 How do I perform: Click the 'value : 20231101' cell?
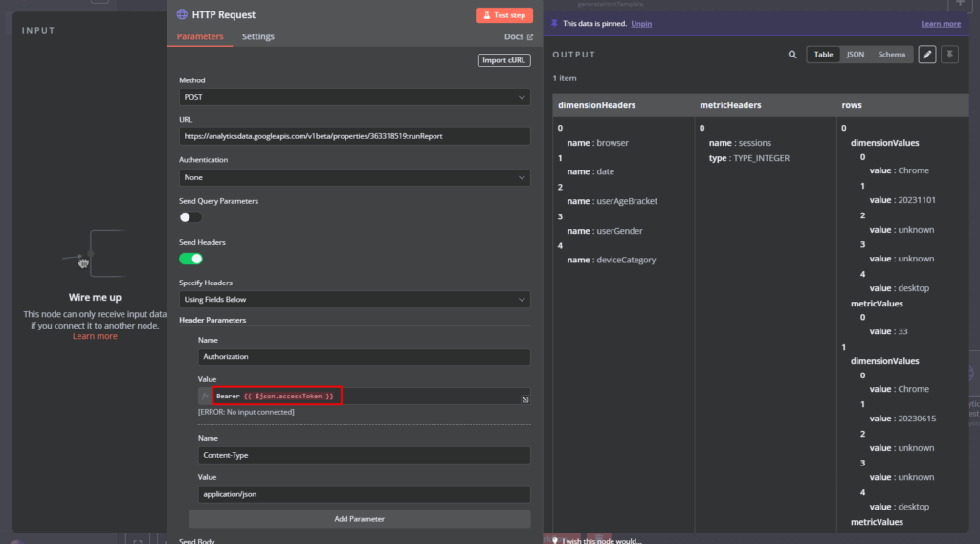click(902, 201)
